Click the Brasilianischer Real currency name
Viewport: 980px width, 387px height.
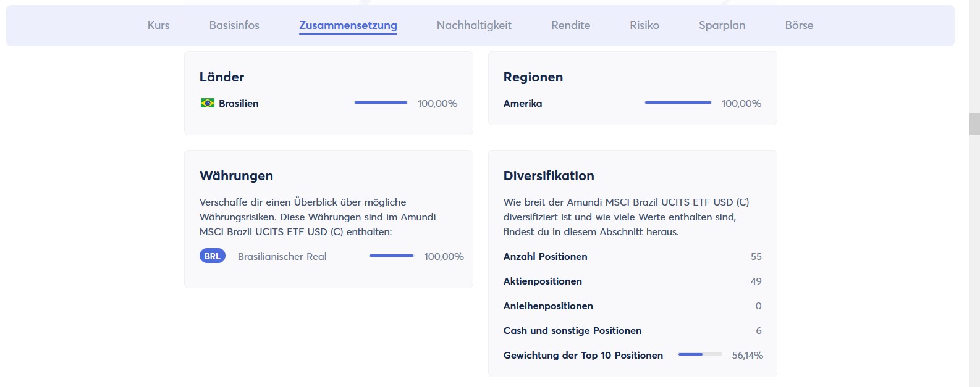tap(282, 257)
